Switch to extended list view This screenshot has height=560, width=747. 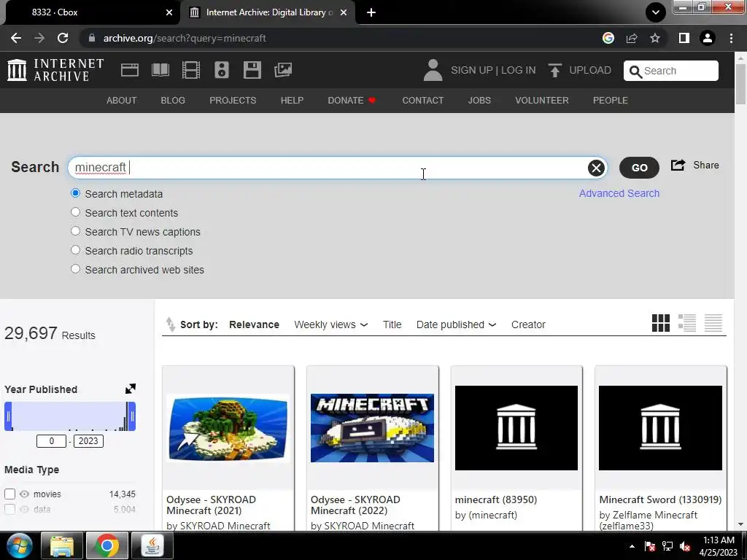click(687, 323)
